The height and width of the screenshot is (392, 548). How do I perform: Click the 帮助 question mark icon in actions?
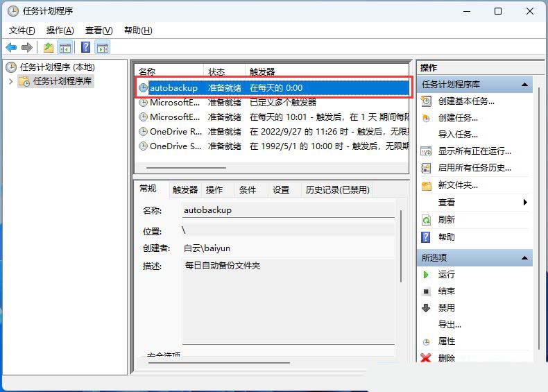coord(426,237)
